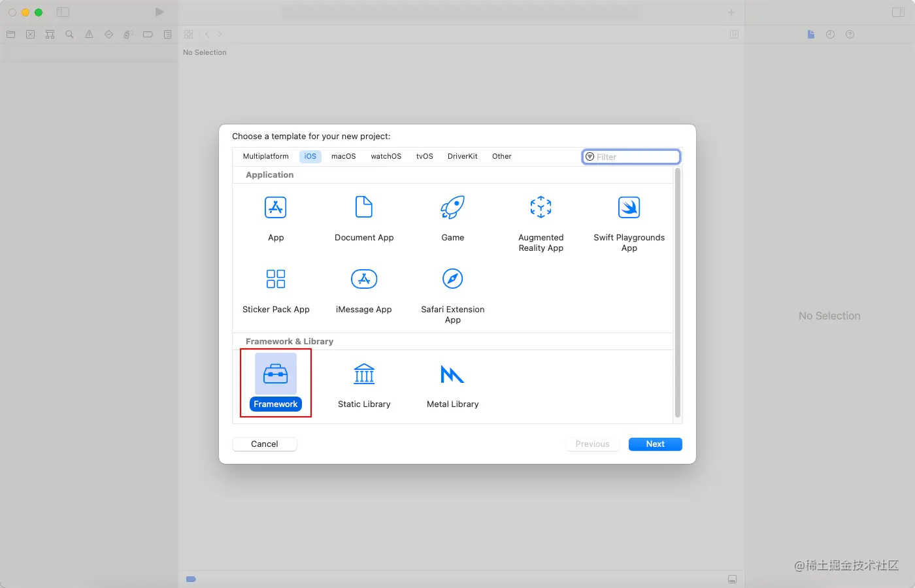Switch to the tvOS tab
Viewport: 915px width, 588px height.
tap(425, 157)
